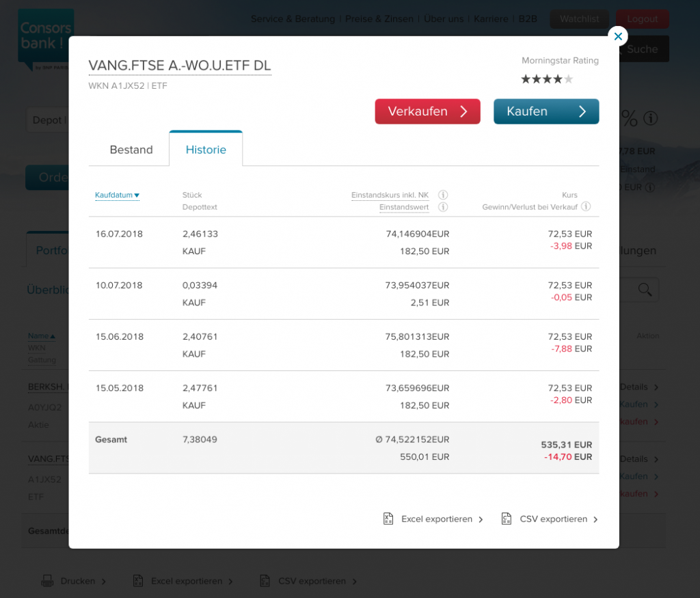Open Preise & Zinsen menu item

[x=379, y=18]
